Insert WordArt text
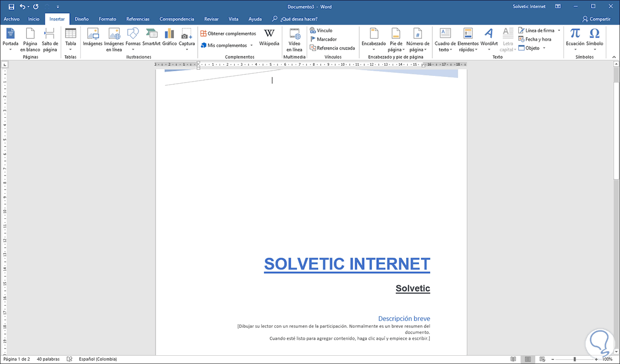The height and width of the screenshot is (364, 620). click(489, 39)
